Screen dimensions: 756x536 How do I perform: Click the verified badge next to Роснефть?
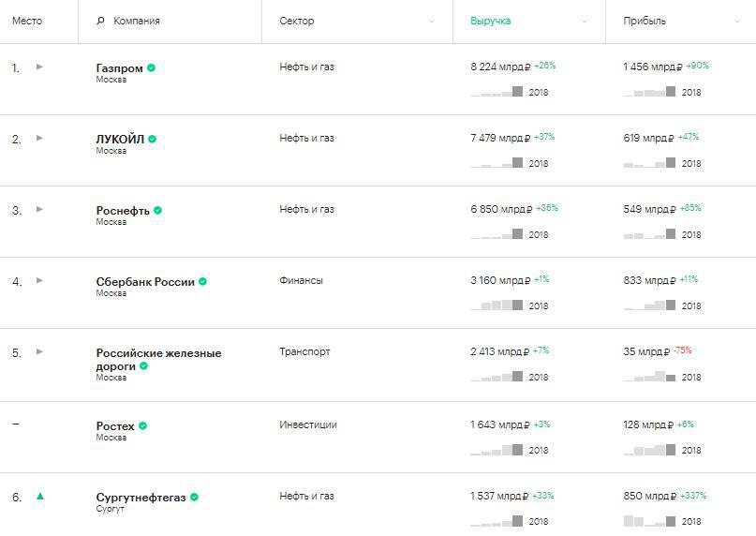(x=157, y=210)
